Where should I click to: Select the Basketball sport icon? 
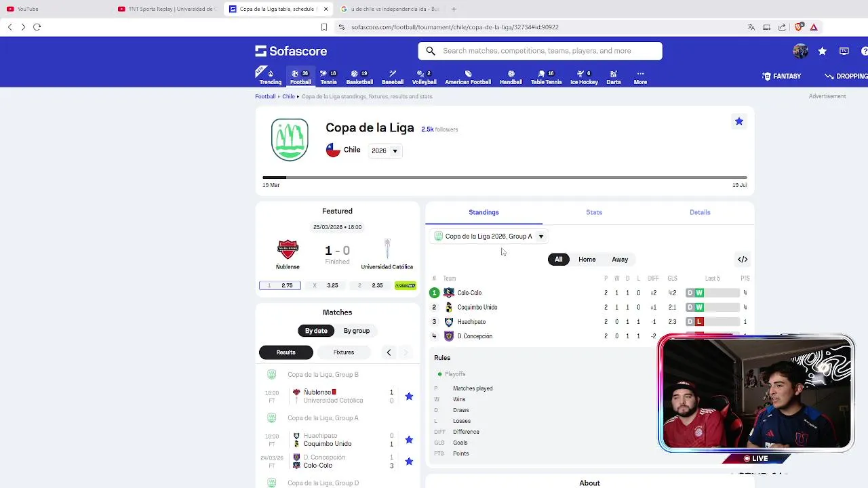point(359,77)
